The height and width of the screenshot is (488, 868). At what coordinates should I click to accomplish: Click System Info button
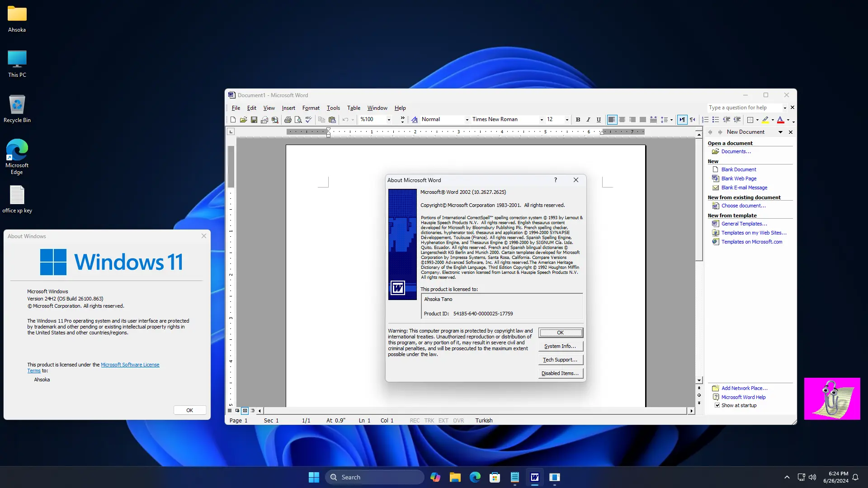pos(561,346)
